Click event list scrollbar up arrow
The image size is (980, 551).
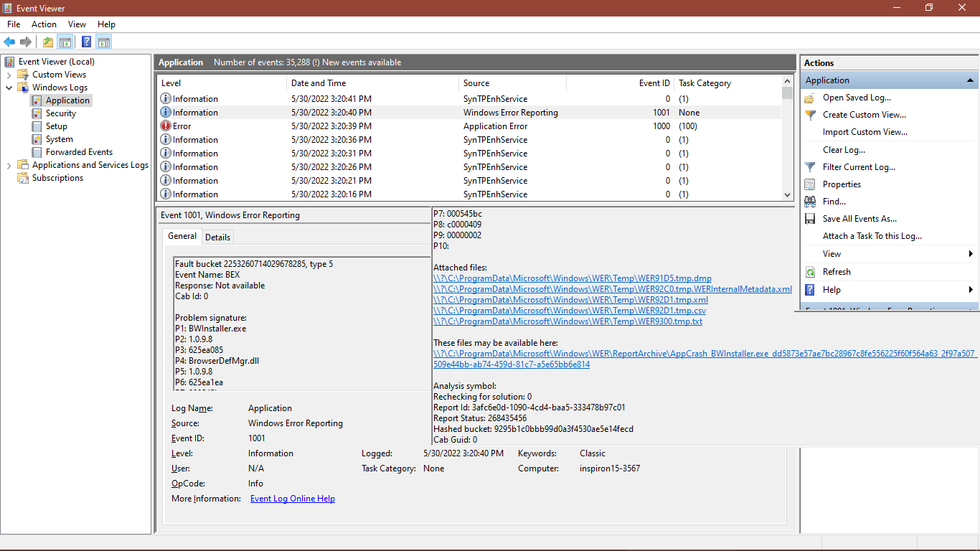(x=788, y=81)
